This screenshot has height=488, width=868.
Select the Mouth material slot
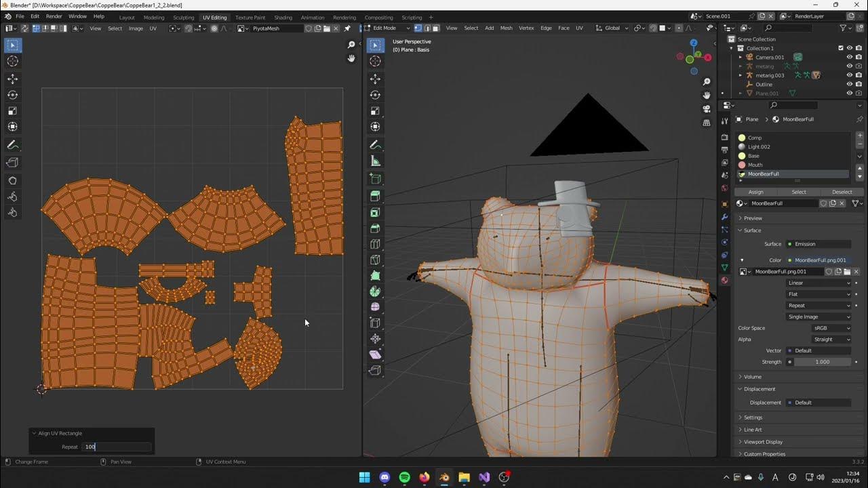click(x=792, y=165)
